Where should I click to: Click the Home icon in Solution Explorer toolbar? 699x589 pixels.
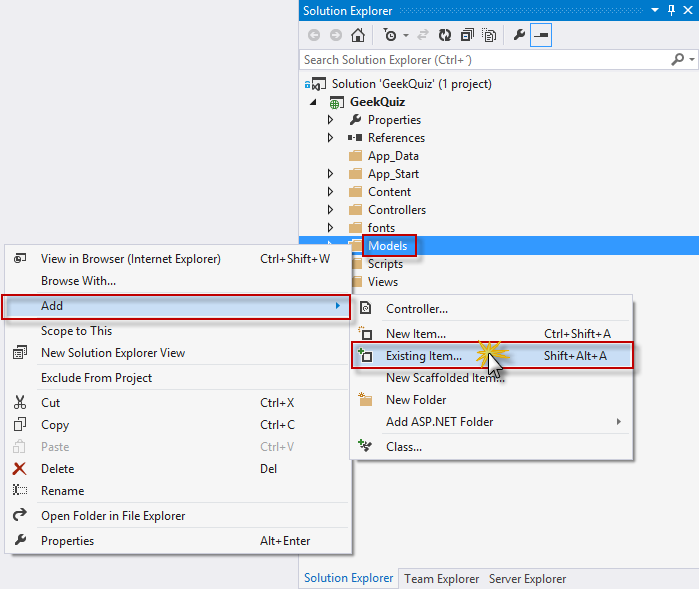coord(357,35)
